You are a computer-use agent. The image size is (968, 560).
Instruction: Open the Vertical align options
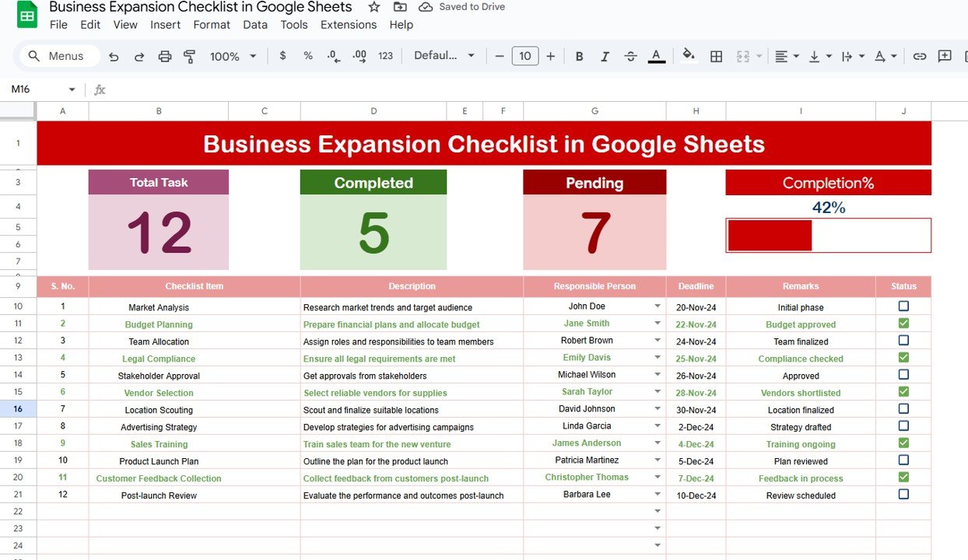pos(820,56)
